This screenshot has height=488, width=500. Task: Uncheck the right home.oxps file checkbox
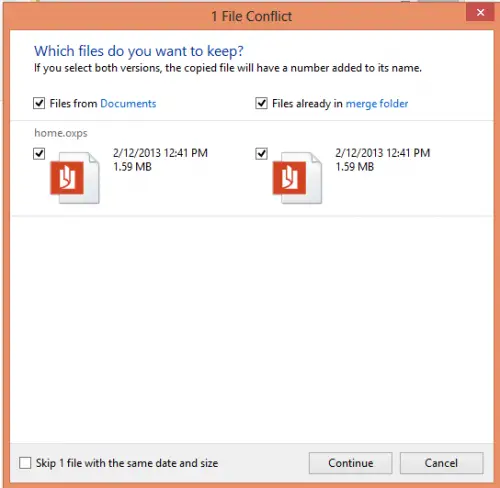pos(261,154)
